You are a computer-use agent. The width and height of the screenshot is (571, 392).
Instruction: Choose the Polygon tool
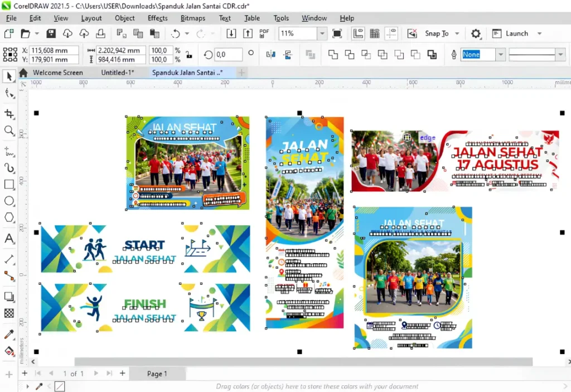coord(9,217)
